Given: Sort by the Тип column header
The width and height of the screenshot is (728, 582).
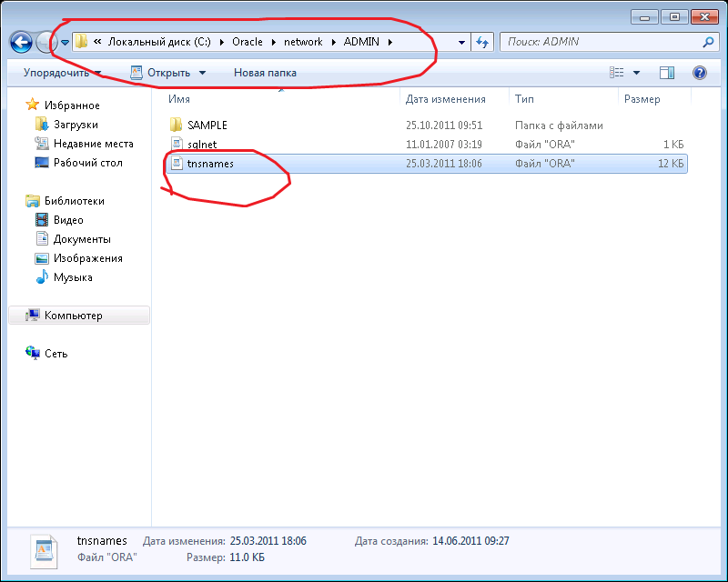Looking at the screenshot, I should (x=524, y=99).
